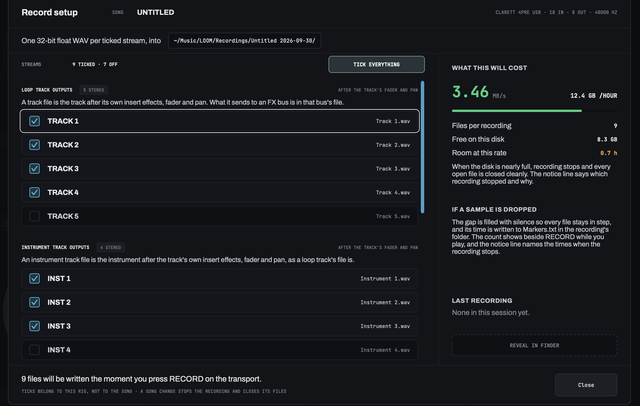Click the Files per recording label
Image resolution: width=640 pixels, height=406 pixels.
pyautogui.click(x=481, y=126)
